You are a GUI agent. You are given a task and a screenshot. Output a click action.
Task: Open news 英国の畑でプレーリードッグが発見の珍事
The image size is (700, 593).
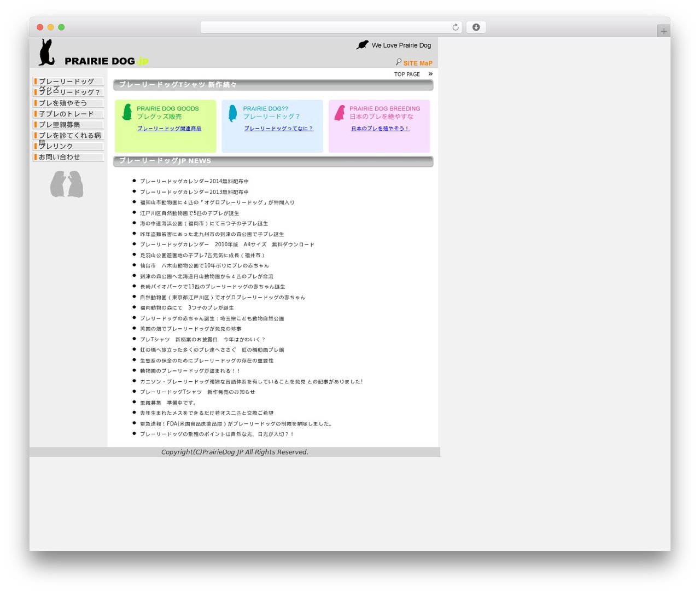click(190, 329)
